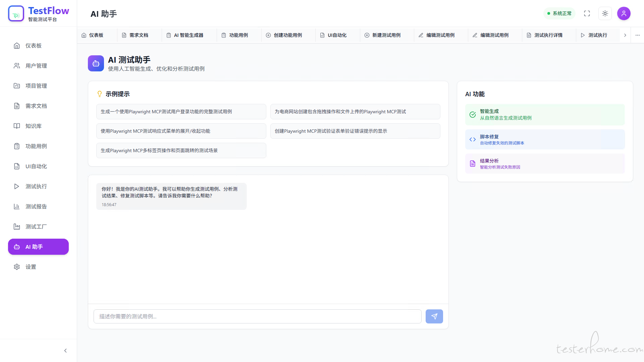
Task: Open 用户管理 in sidebar
Action: point(36,66)
